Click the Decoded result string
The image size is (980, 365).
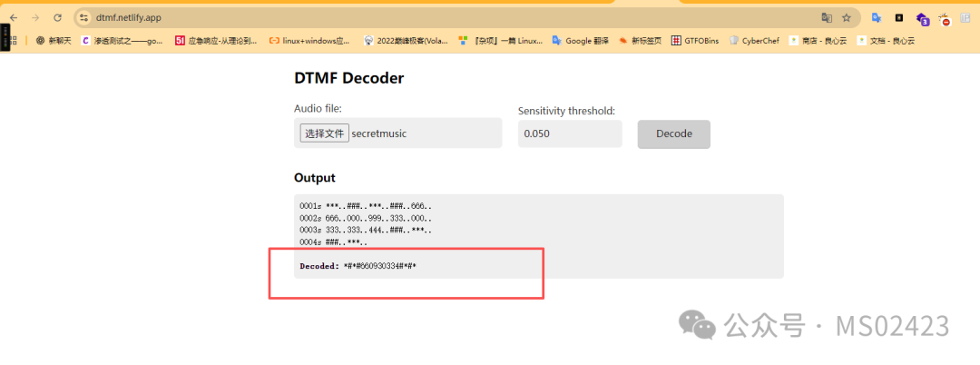click(380, 266)
